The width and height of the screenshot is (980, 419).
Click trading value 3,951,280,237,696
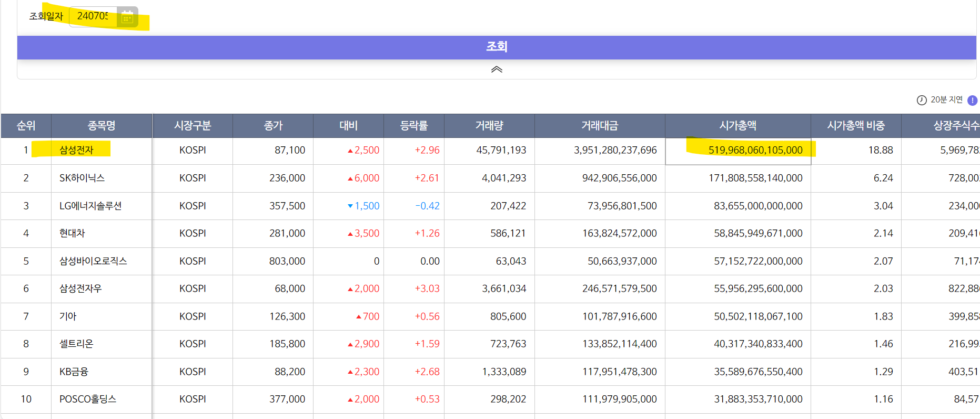click(615, 150)
